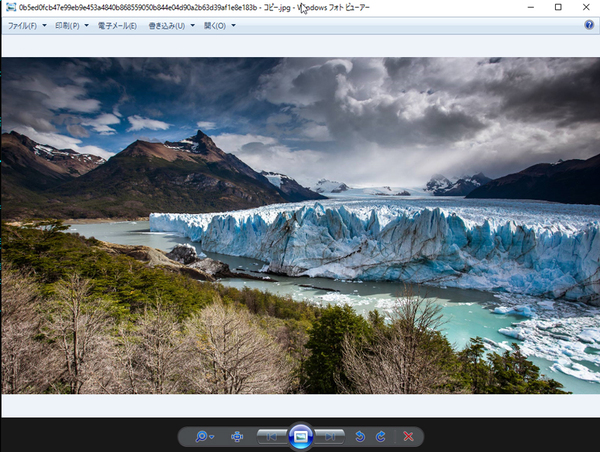Go to the previous photo
Screen dimensions: 600x452
tap(270, 437)
